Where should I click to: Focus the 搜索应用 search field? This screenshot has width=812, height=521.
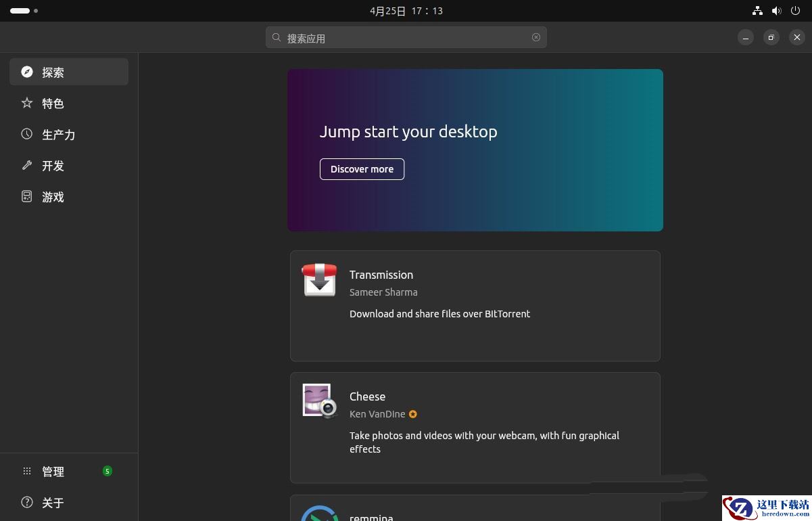(406, 37)
